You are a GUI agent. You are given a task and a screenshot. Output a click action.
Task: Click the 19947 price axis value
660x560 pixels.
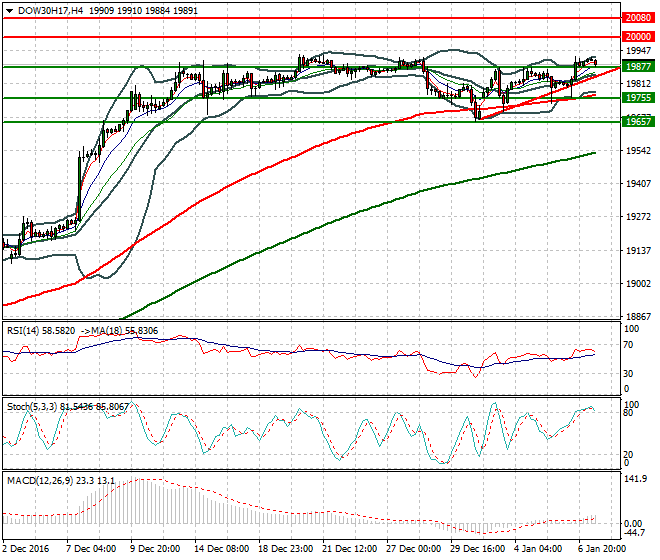[x=639, y=51]
